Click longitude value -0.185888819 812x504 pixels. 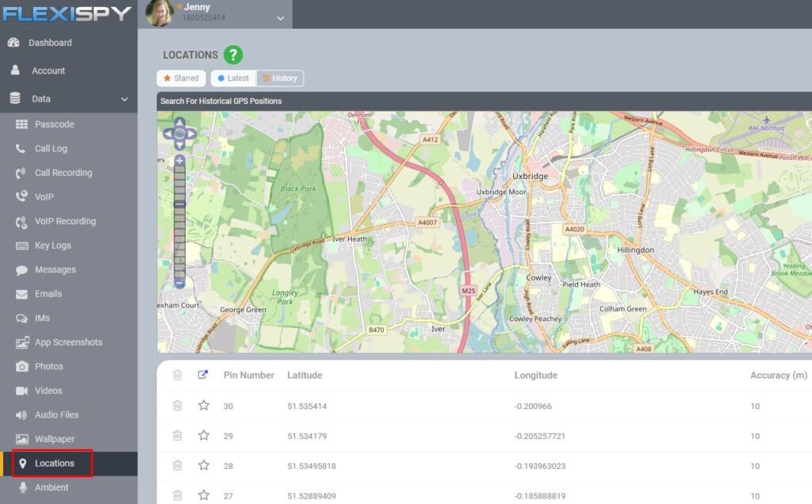click(x=539, y=496)
